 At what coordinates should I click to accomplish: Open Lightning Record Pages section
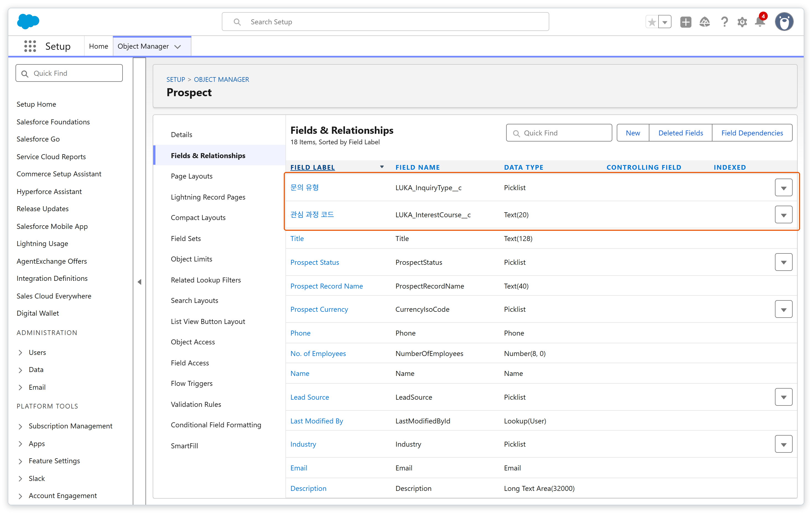point(208,197)
